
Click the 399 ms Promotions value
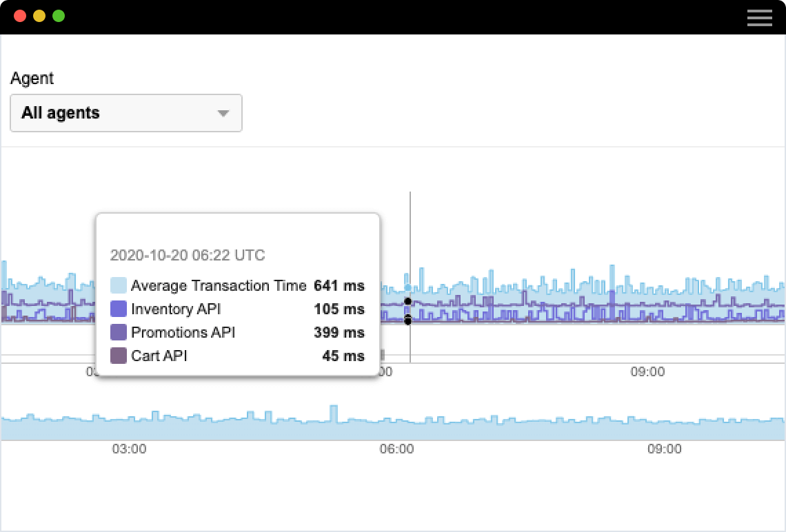point(339,333)
